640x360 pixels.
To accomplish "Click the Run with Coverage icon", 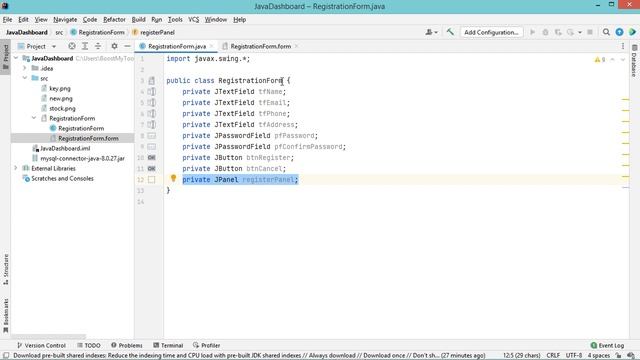I will (558, 32).
